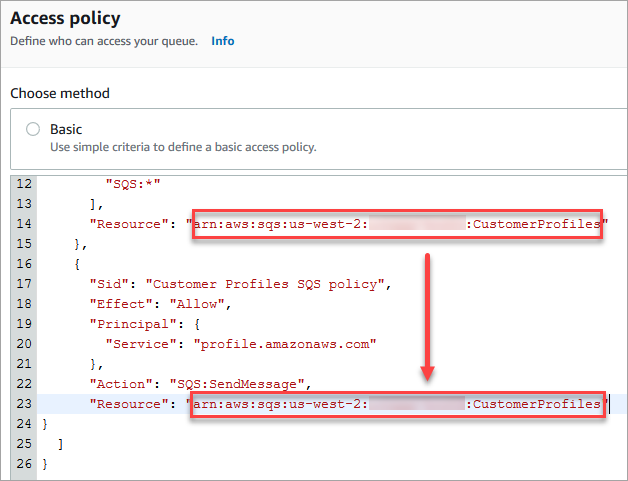
Task: Click the "Access policy" section heading
Action: (x=65, y=18)
